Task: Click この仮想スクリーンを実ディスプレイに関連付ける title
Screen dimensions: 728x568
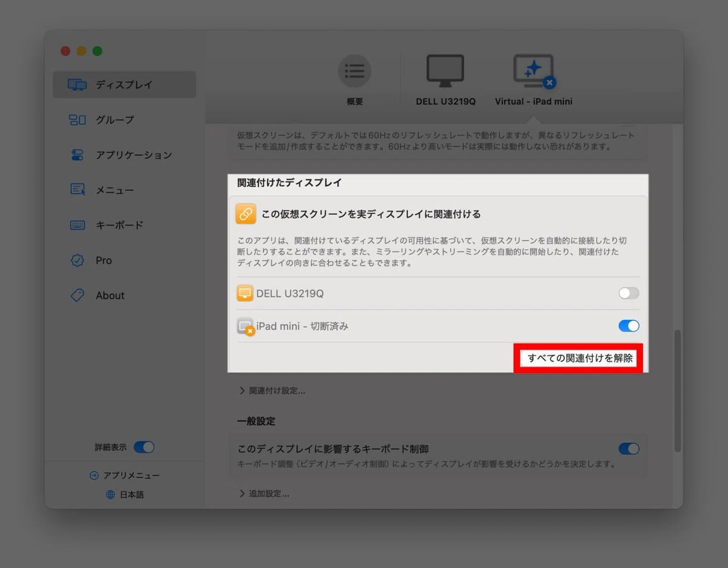Action: coord(371,214)
